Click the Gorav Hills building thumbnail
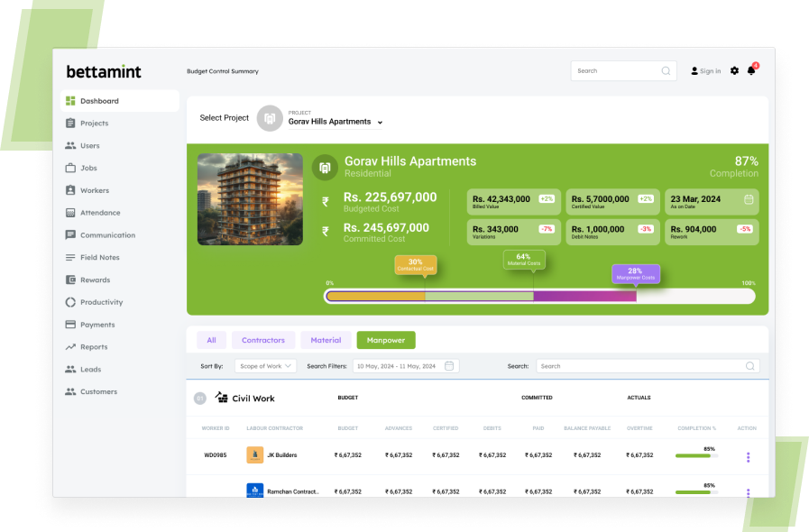Screen dimensions: 809x532 tap(250, 199)
